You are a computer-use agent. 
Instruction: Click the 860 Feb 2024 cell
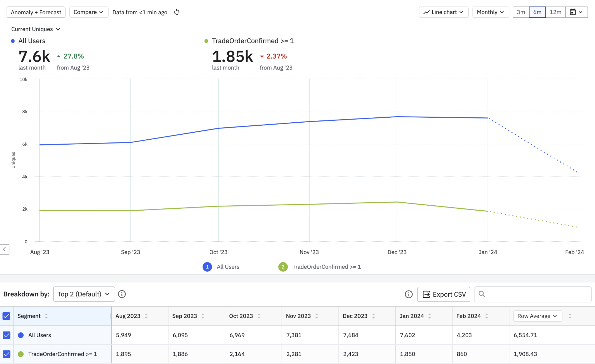coord(462,354)
